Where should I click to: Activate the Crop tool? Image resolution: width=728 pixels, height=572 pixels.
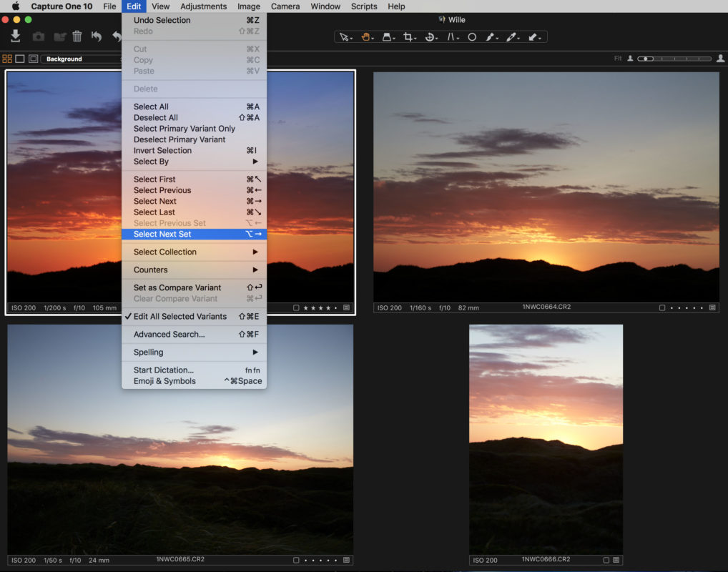click(x=409, y=36)
